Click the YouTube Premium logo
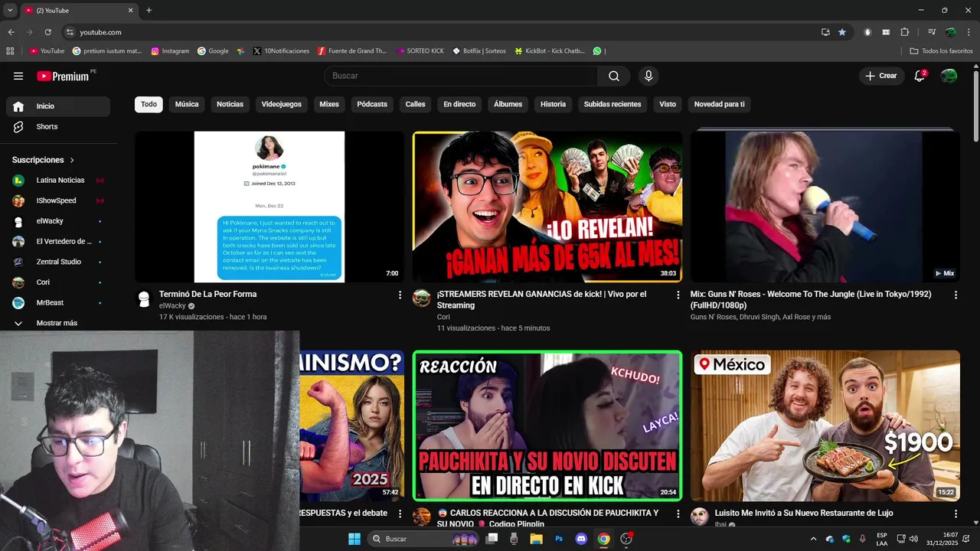The height and width of the screenshot is (551, 980). coord(63,76)
